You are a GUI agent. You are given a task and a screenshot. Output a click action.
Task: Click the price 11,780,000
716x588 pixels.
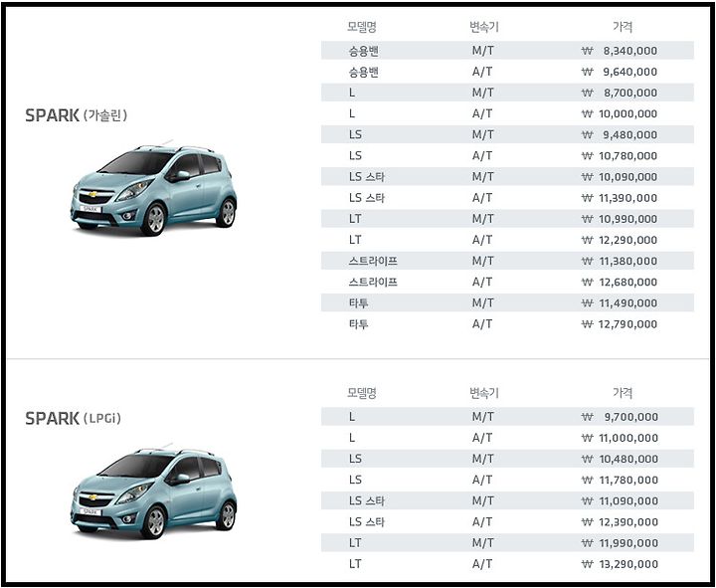click(x=628, y=480)
